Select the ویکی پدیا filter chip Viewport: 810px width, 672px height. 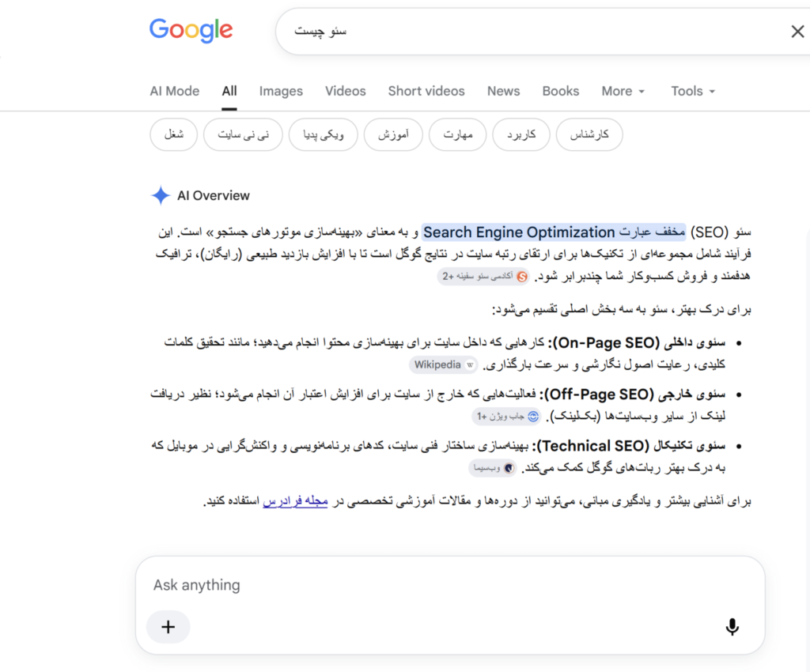324,134
